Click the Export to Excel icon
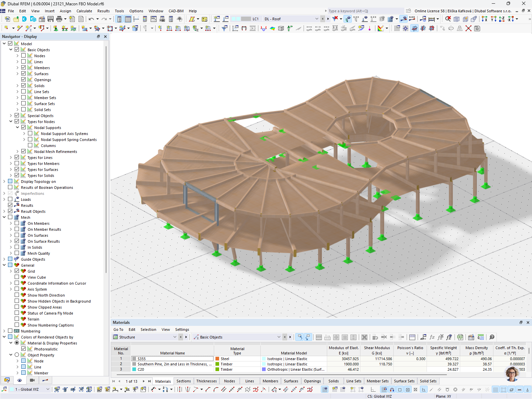532x399 pixels. [x=460, y=337]
